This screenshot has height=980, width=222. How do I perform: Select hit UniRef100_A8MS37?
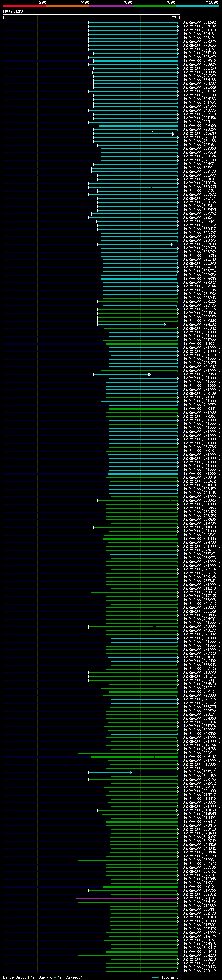(x=199, y=83)
